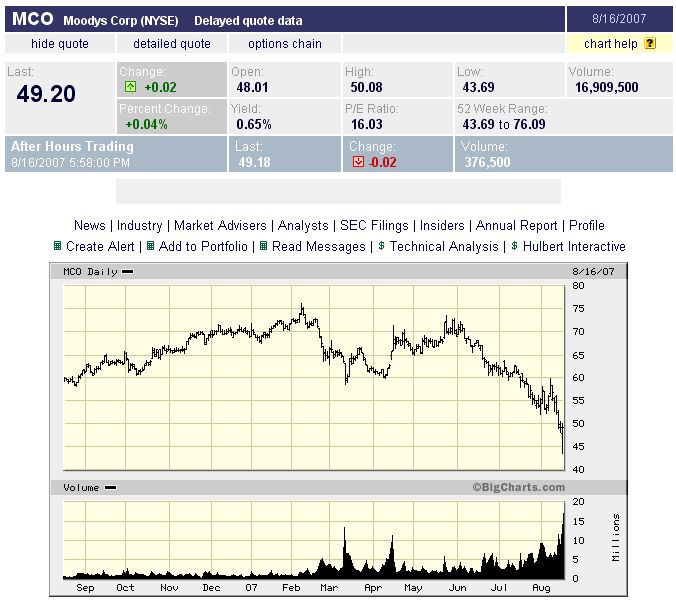Click the green up-arrow change icon
The image size is (676, 606).
coord(130,87)
